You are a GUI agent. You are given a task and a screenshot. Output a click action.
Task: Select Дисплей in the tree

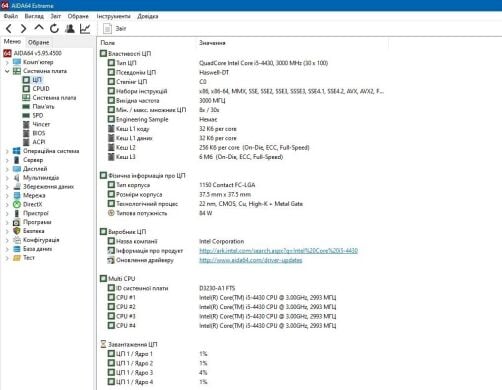pos(30,169)
